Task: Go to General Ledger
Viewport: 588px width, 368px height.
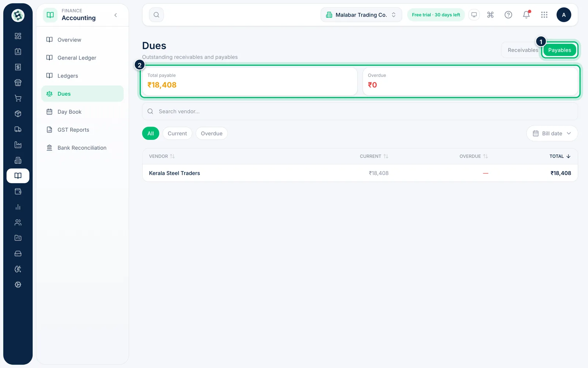Action: tap(82, 58)
